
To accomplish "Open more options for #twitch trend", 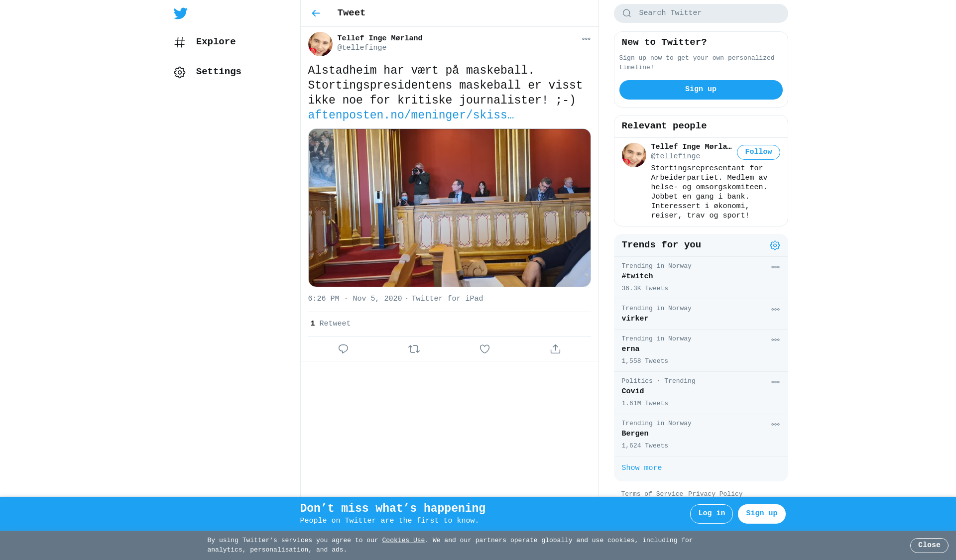I will [775, 267].
